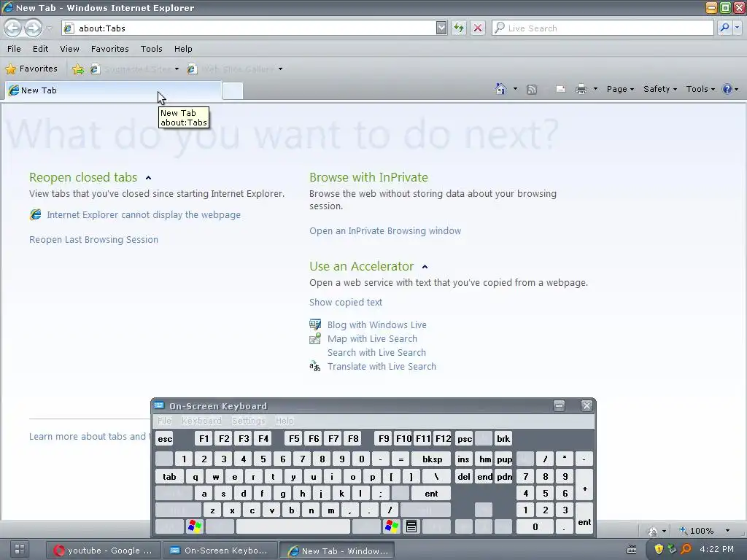Viewport: 747px width, 560px height.
Task: Click Show copied text link
Action: click(345, 303)
